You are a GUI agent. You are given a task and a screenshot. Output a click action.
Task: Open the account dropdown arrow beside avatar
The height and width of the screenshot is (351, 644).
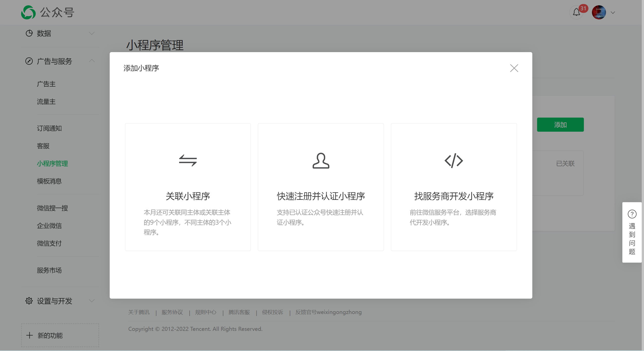point(613,13)
